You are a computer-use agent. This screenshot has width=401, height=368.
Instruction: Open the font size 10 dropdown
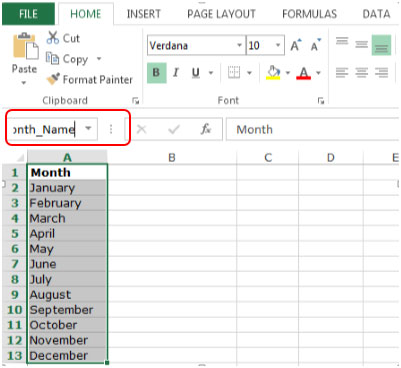278,45
